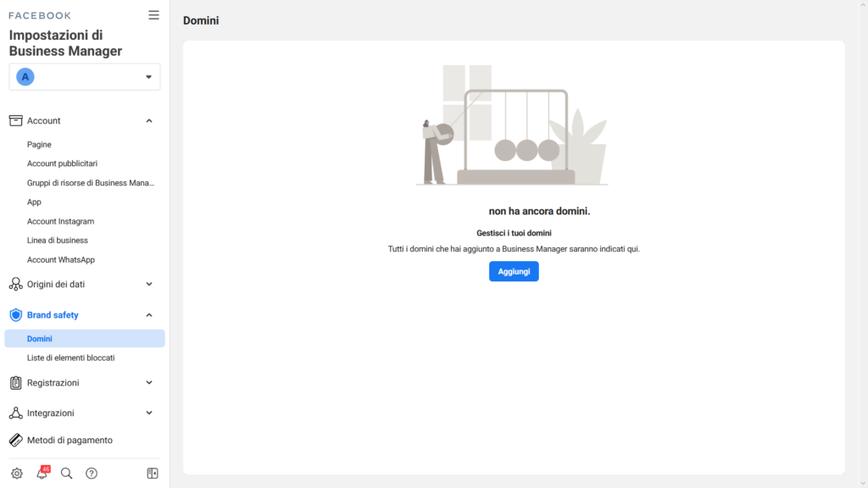Open Liste di elementi bloccati
The image size is (868, 488).
71,358
